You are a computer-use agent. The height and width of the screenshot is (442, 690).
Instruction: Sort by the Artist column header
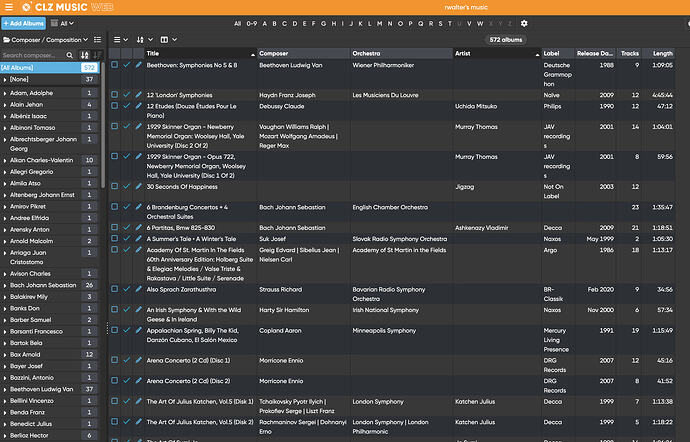pos(497,53)
